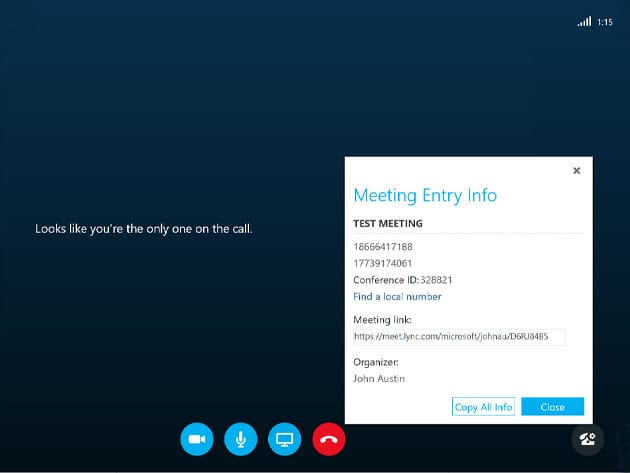Click inside the meeting link text field

point(459,337)
